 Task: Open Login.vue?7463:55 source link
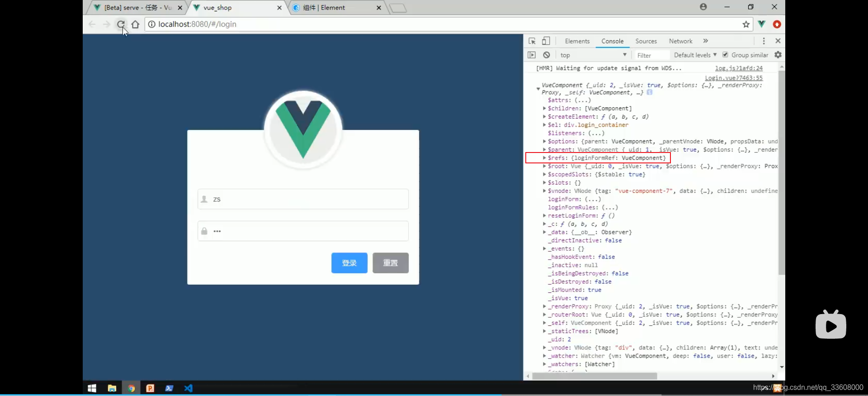[734, 78]
